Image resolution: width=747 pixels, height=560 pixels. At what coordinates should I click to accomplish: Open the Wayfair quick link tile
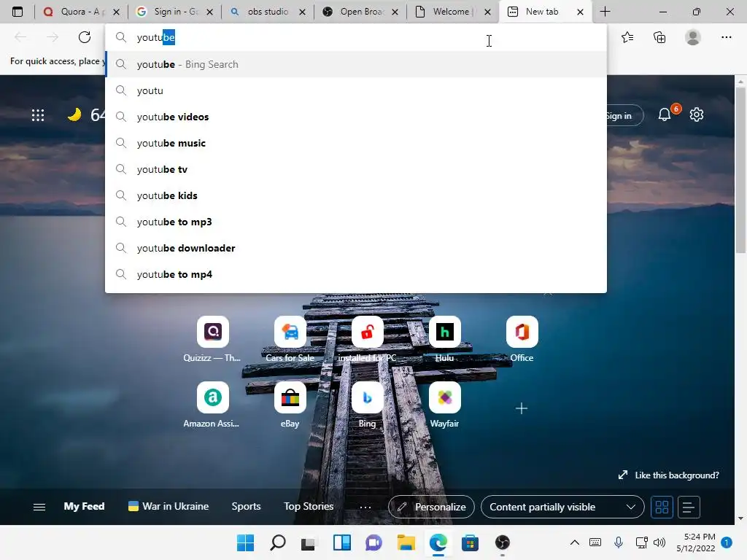(x=444, y=397)
